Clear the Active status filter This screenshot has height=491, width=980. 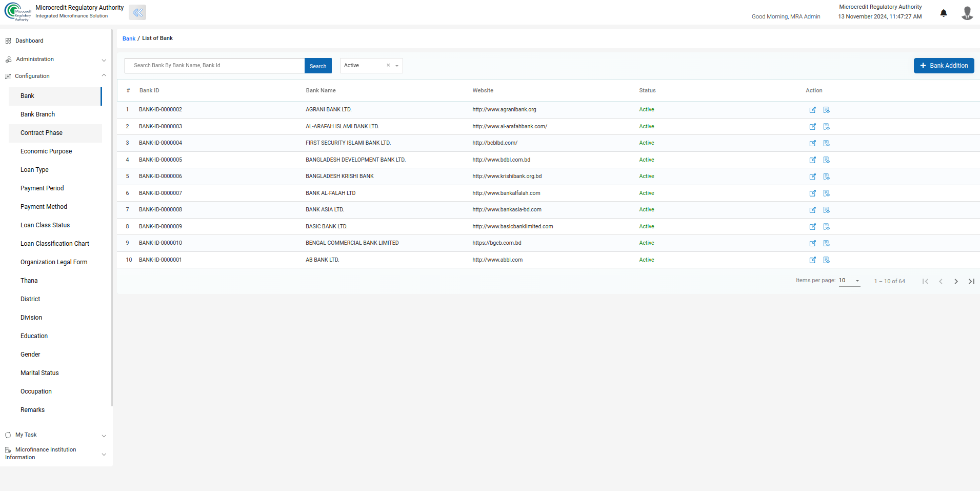coord(388,65)
